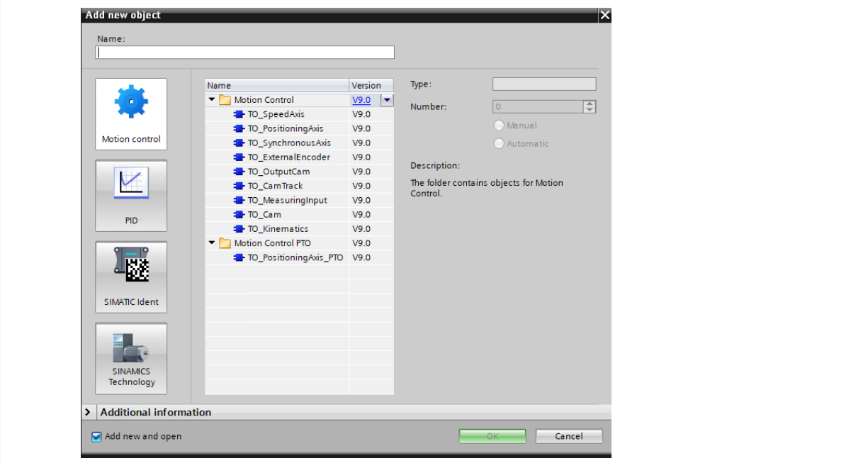
Task: Click the Type field
Action: click(544, 84)
